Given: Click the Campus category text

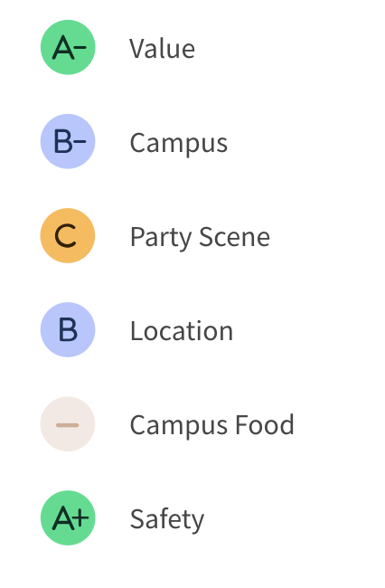Looking at the screenshot, I should coord(179,144).
